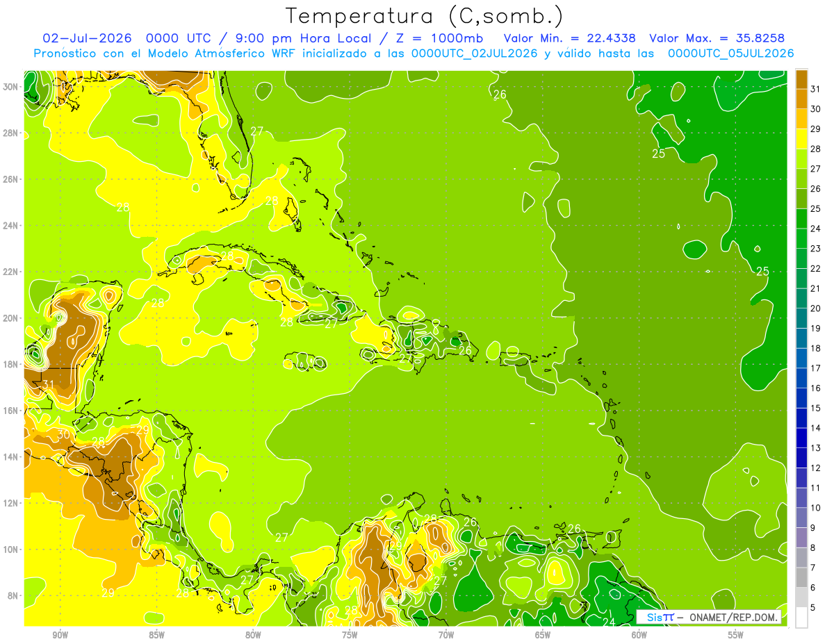Click the "70W" longitude axis label

pos(446,635)
